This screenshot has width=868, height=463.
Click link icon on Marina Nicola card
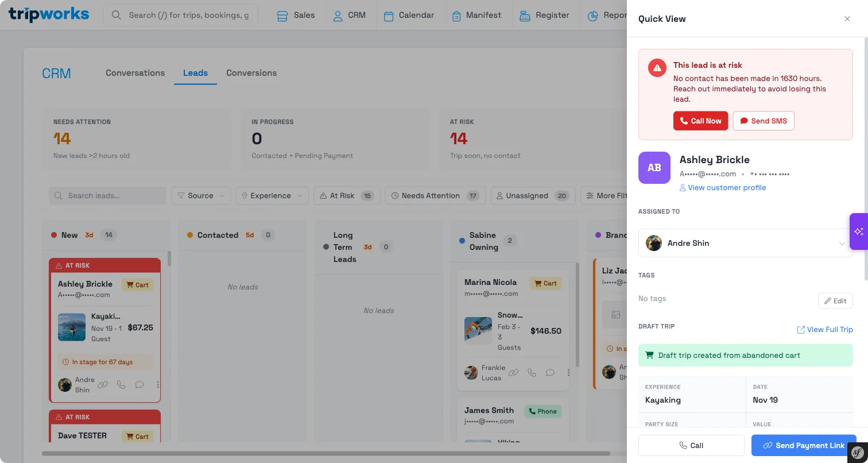click(514, 372)
